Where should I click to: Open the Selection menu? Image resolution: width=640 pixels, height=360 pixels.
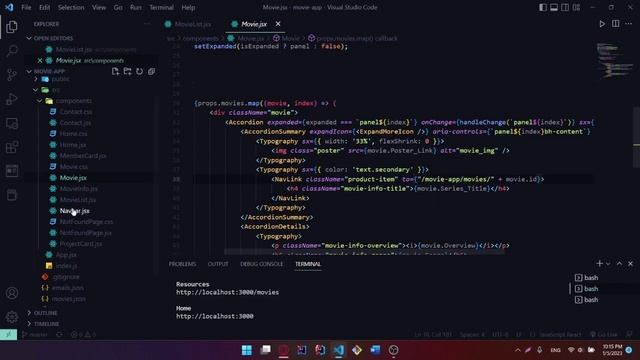(x=71, y=7)
